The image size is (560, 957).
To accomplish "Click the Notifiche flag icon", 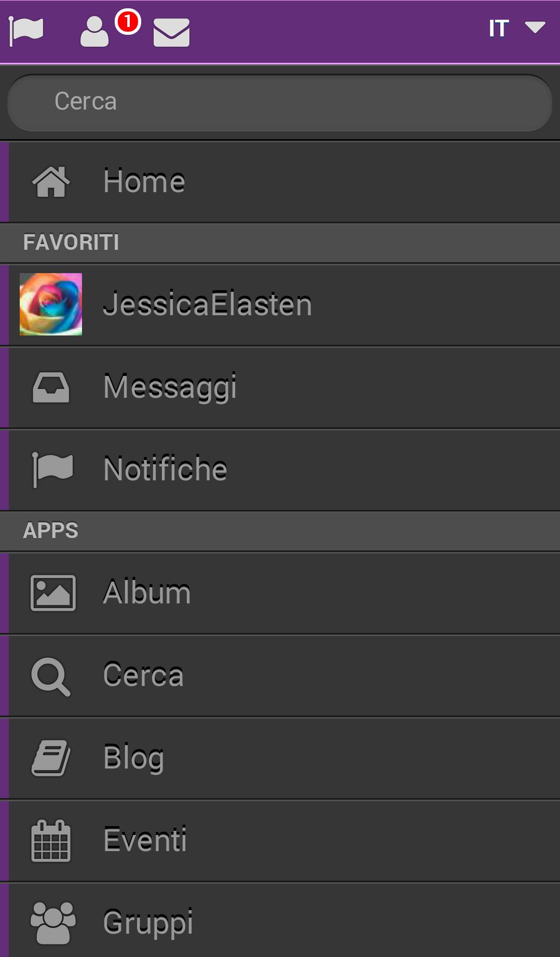I will [x=52, y=469].
